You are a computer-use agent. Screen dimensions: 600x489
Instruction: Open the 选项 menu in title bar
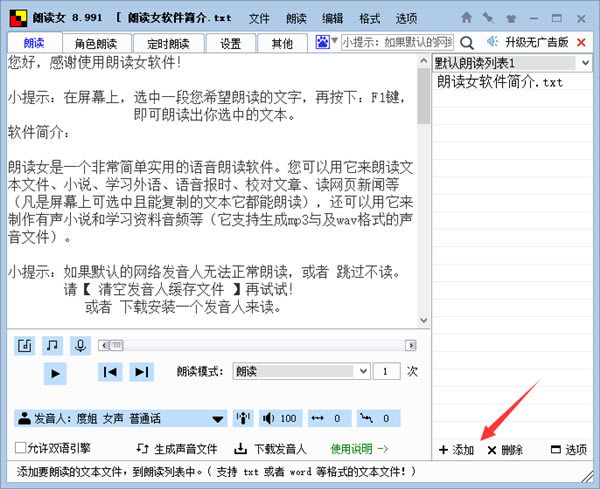[x=406, y=18]
